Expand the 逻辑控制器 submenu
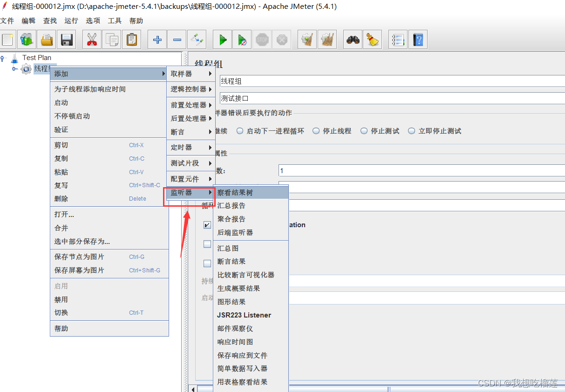565x392 pixels. pyautogui.click(x=191, y=89)
